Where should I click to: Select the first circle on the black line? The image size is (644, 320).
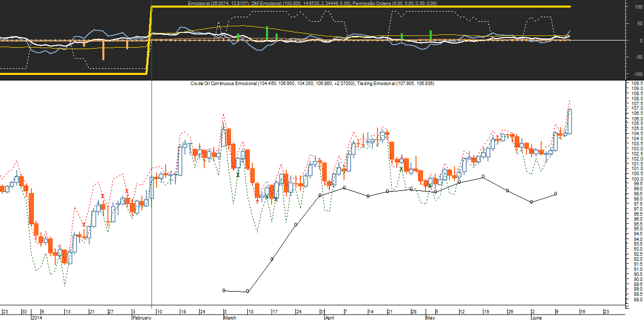pyautogui.click(x=224, y=290)
